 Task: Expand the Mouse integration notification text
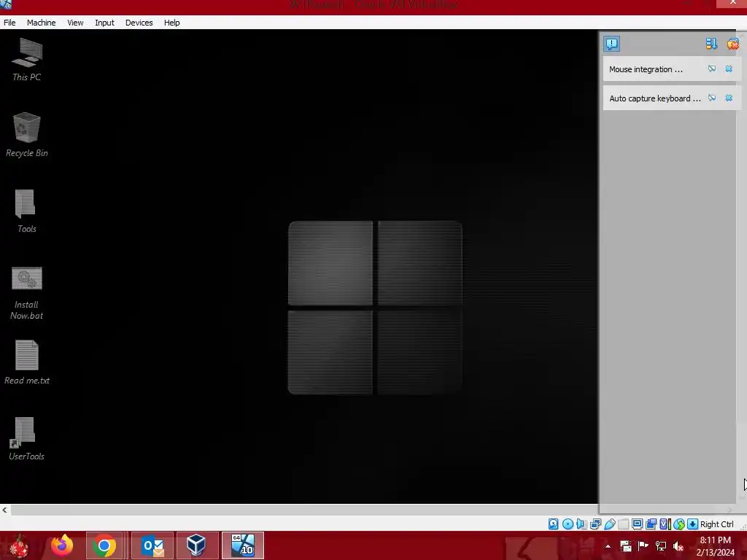coord(646,69)
